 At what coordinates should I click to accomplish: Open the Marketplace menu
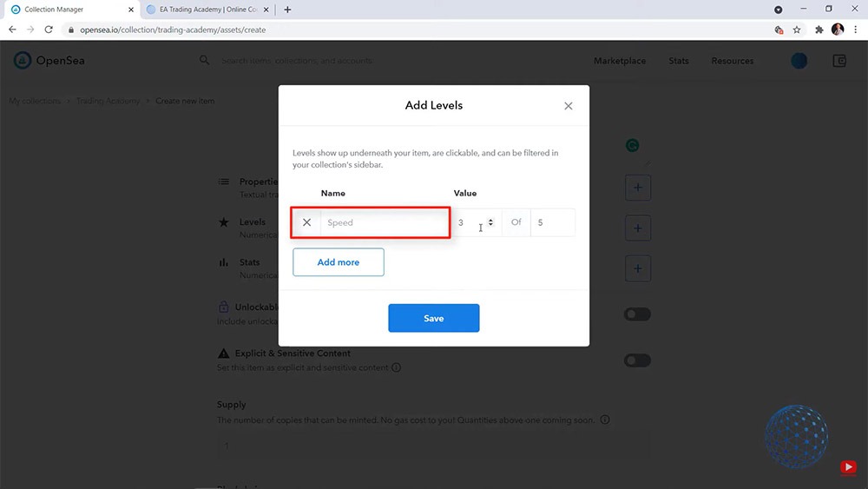pos(620,61)
